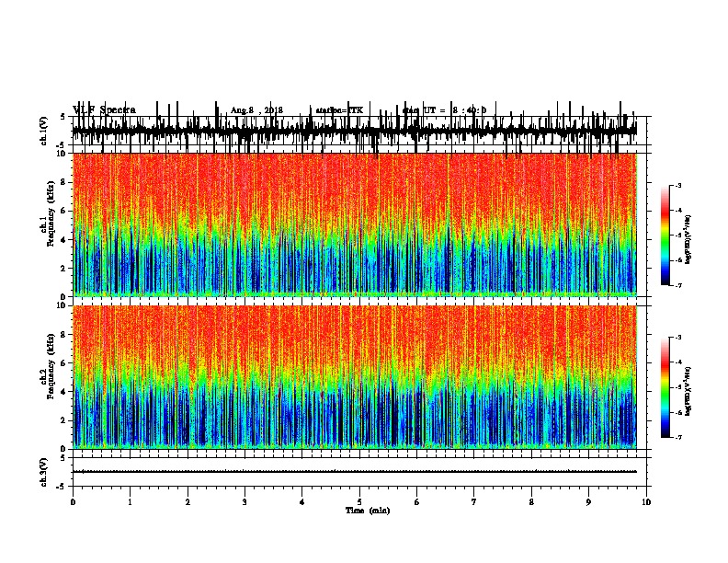Click the "10" kHz tick on ch.2 frequency axis
The image size is (728, 563).
point(63,305)
